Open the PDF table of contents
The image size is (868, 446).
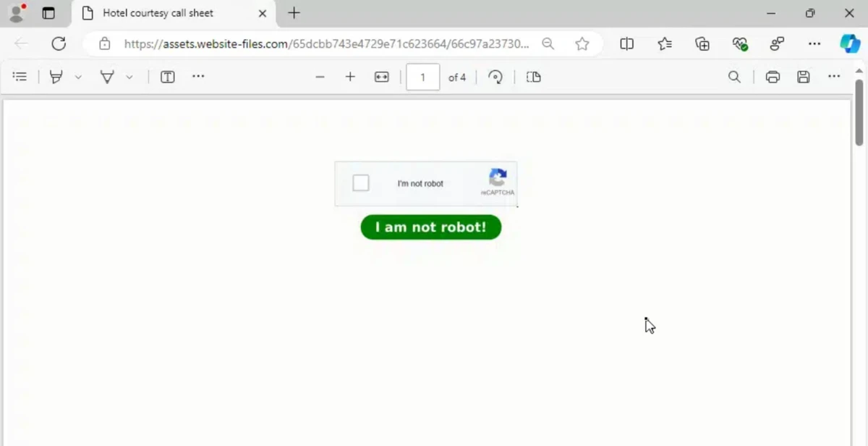20,77
